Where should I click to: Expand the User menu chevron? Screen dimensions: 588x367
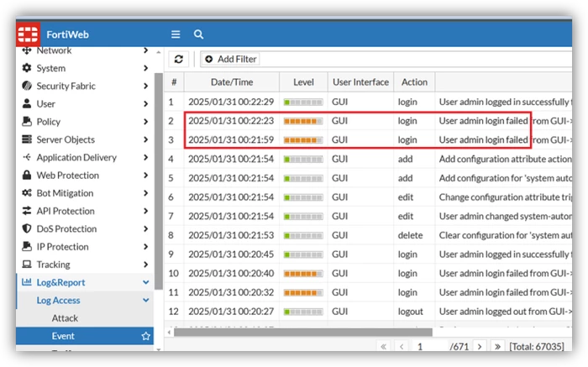(x=145, y=104)
